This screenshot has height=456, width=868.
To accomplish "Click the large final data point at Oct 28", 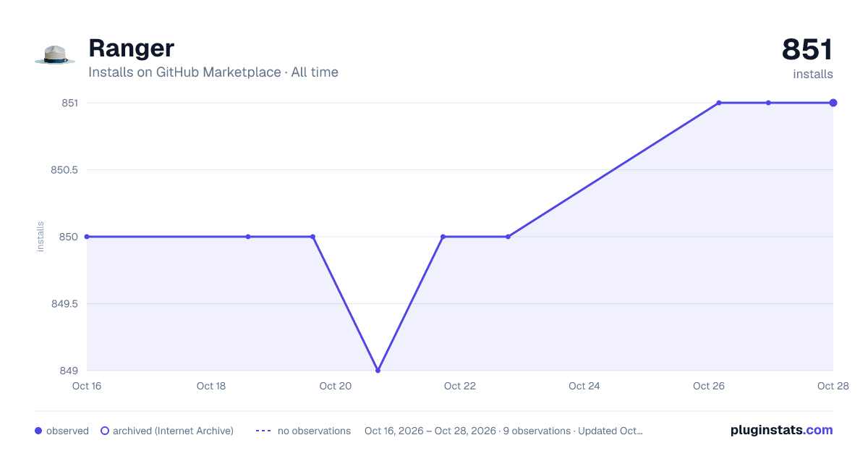I will [833, 103].
